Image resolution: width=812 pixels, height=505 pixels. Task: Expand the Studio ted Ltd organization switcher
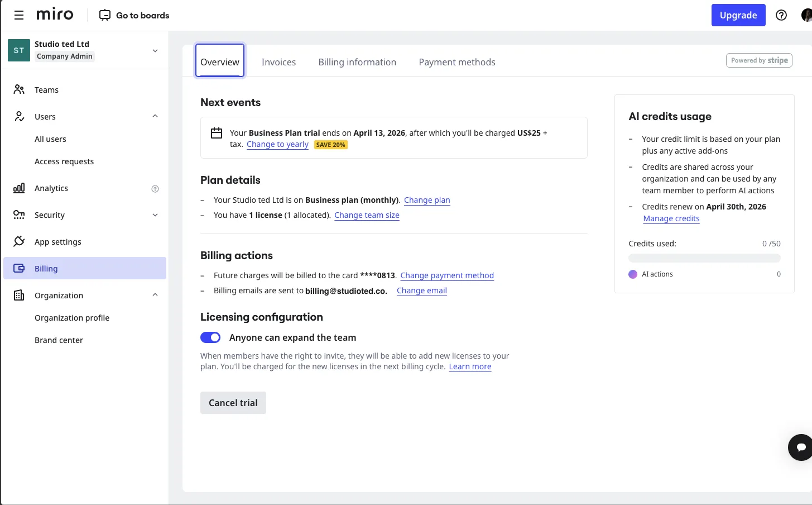[155, 50]
